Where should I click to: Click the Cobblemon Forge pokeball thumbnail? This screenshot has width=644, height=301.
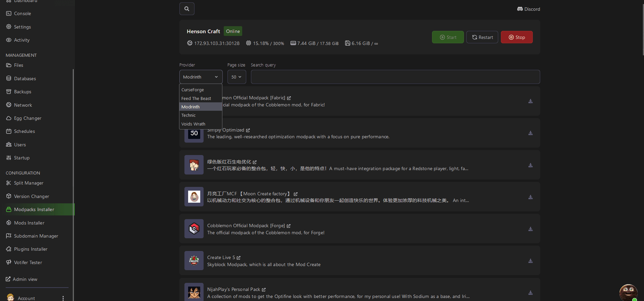click(194, 229)
